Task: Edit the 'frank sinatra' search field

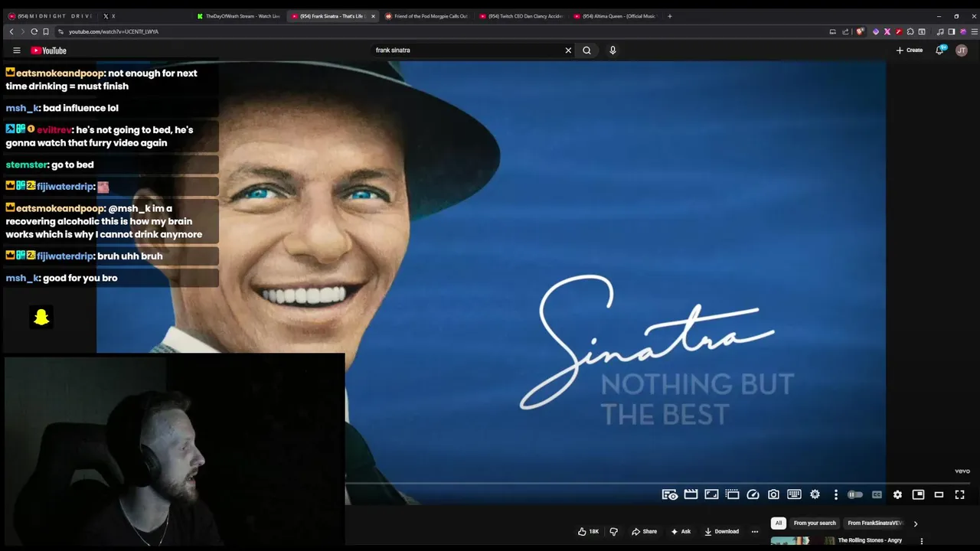Action: click(467, 51)
